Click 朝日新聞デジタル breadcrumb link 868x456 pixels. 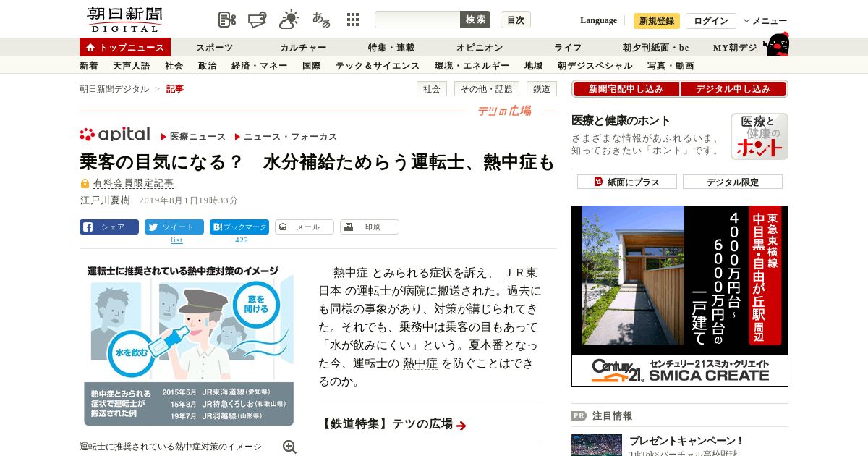click(114, 89)
